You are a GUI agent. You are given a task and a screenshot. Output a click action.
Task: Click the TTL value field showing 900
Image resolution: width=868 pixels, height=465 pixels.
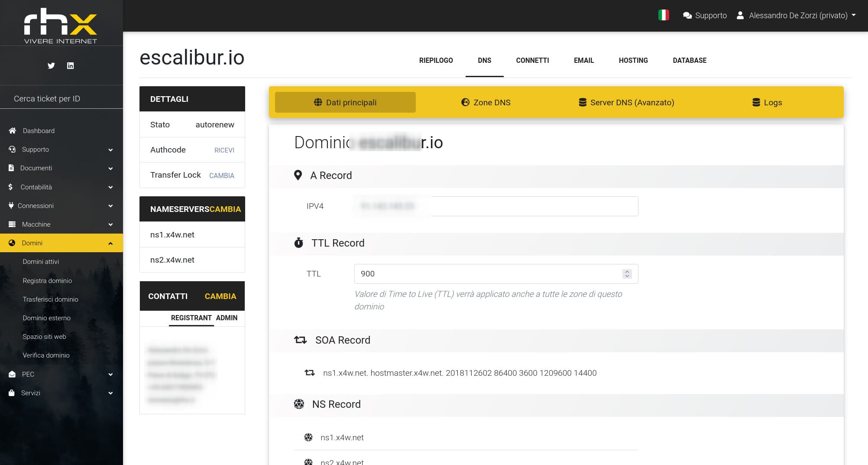coord(496,273)
